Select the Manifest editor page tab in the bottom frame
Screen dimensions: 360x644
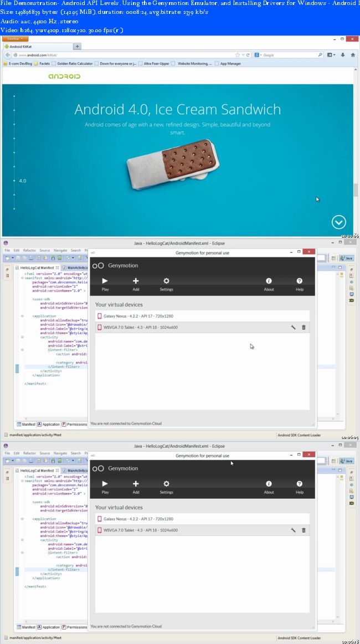26,627
